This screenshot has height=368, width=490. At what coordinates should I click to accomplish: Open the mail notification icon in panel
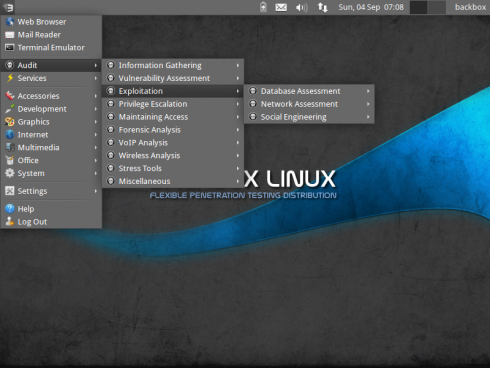click(x=281, y=7)
